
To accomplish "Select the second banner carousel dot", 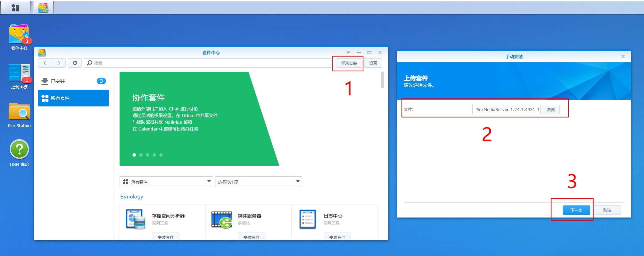I will tap(141, 155).
